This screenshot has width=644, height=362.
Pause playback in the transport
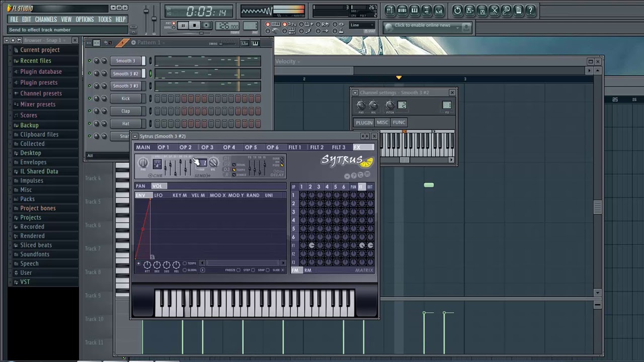[183, 26]
